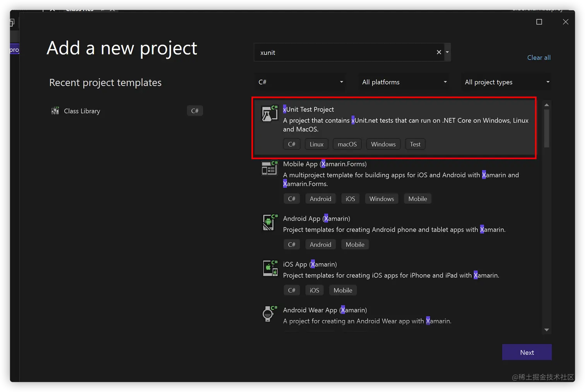Select iOS App (Xamarin) title
585x392 pixels.
(310, 264)
